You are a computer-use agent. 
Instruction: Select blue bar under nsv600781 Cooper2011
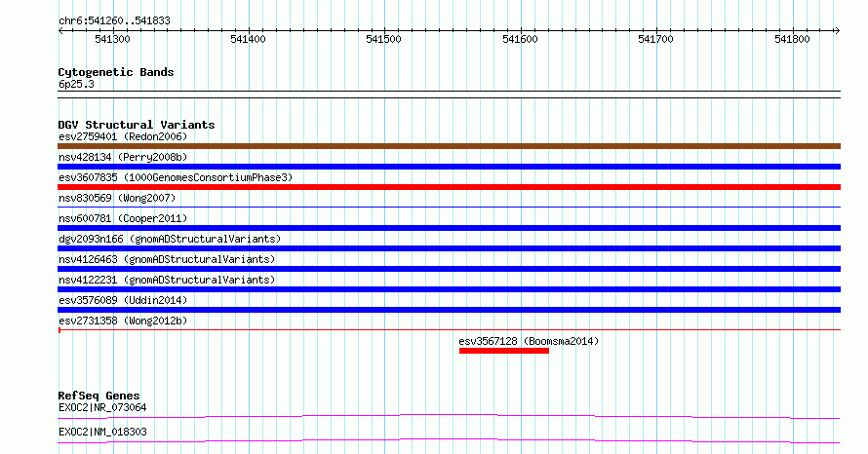point(449,228)
